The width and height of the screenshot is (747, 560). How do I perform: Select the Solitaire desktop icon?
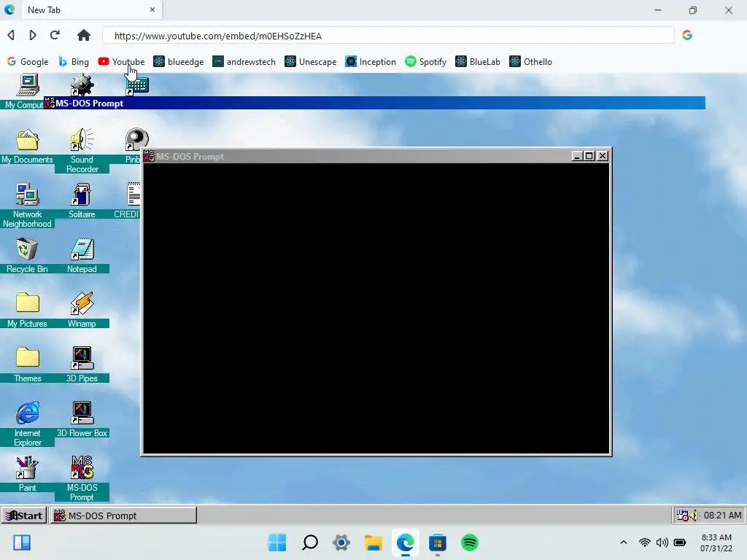[x=82, y=201]
